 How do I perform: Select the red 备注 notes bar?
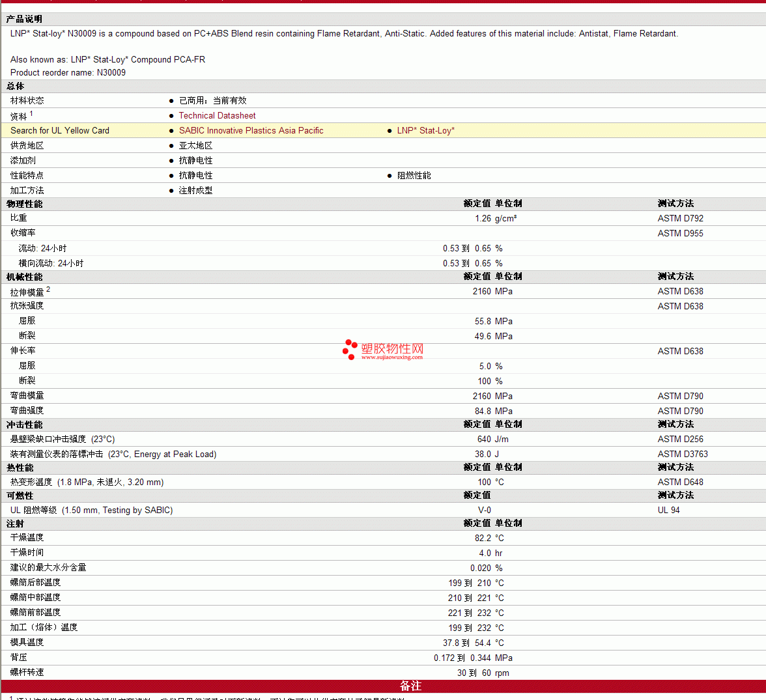click(x=383, y=686)
